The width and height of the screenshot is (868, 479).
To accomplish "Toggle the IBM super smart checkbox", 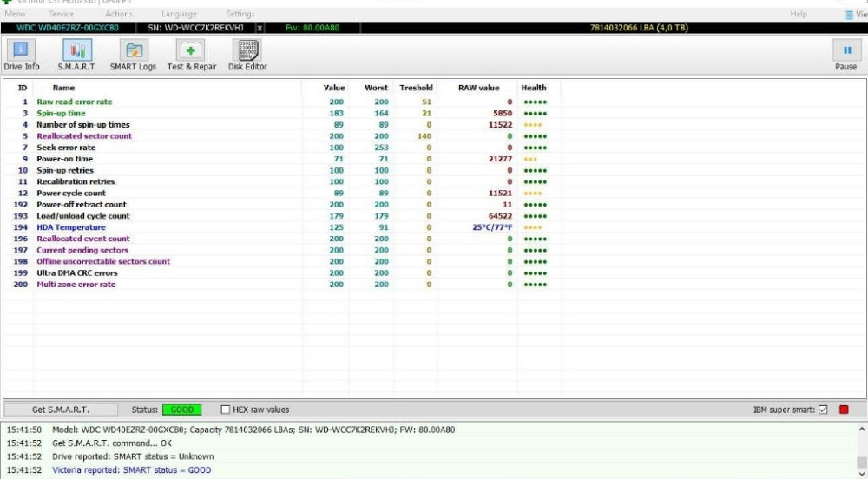I will point(823,410).
